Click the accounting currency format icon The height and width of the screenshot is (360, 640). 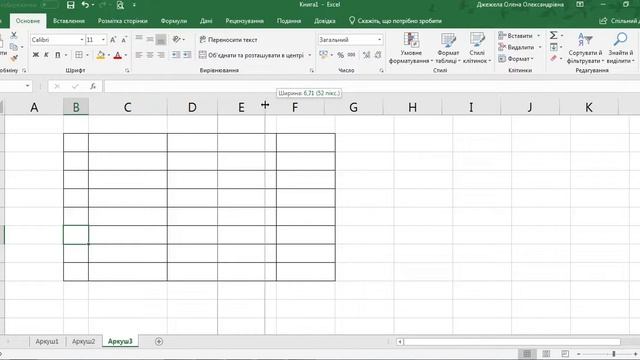pos(323,55)
